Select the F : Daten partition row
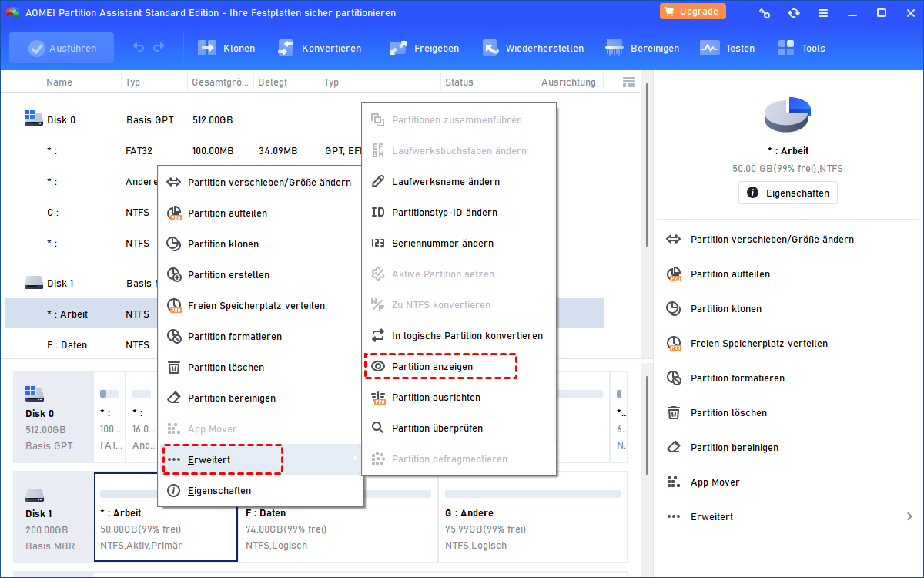 [x=82, y=345]
